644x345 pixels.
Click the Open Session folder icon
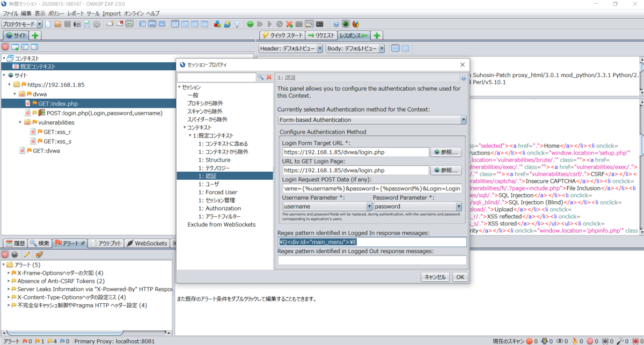(x=57, y=24)
